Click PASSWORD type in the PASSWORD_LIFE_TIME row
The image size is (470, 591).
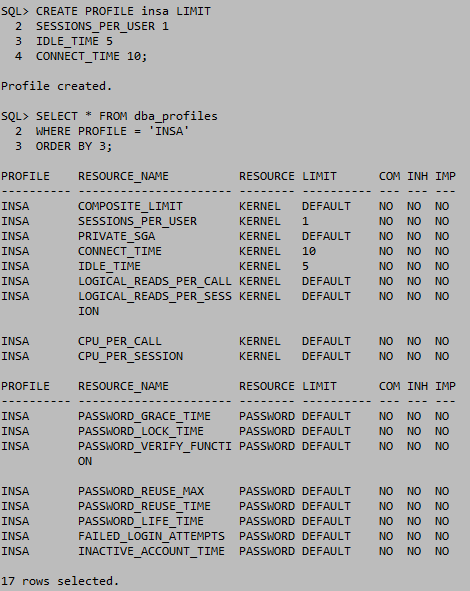click(267, 521)
